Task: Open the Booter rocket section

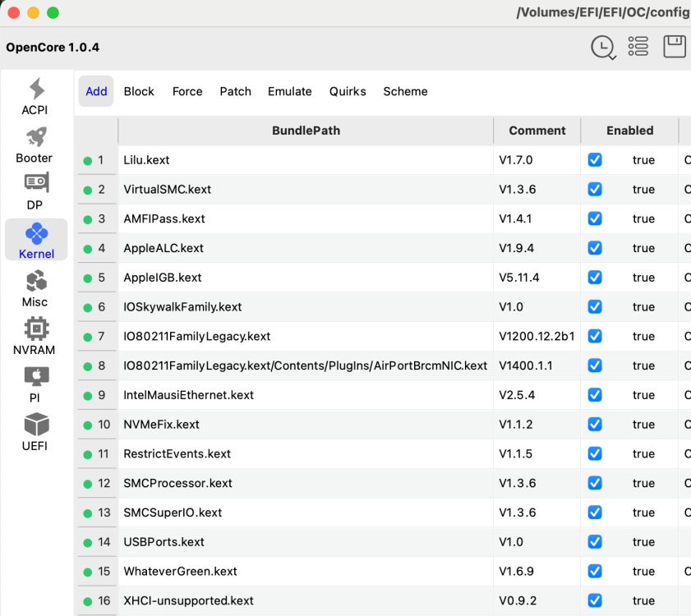Action: click(35, 145)
